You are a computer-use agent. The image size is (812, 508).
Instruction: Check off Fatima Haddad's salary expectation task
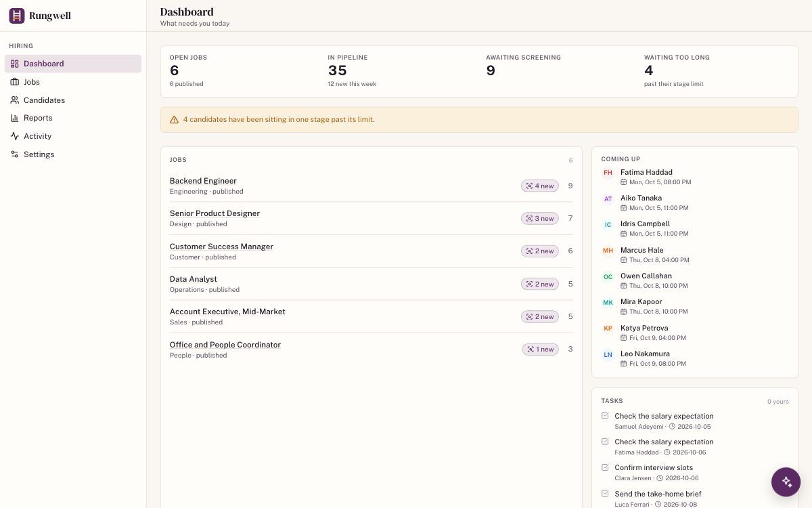(x=605, y=442)
